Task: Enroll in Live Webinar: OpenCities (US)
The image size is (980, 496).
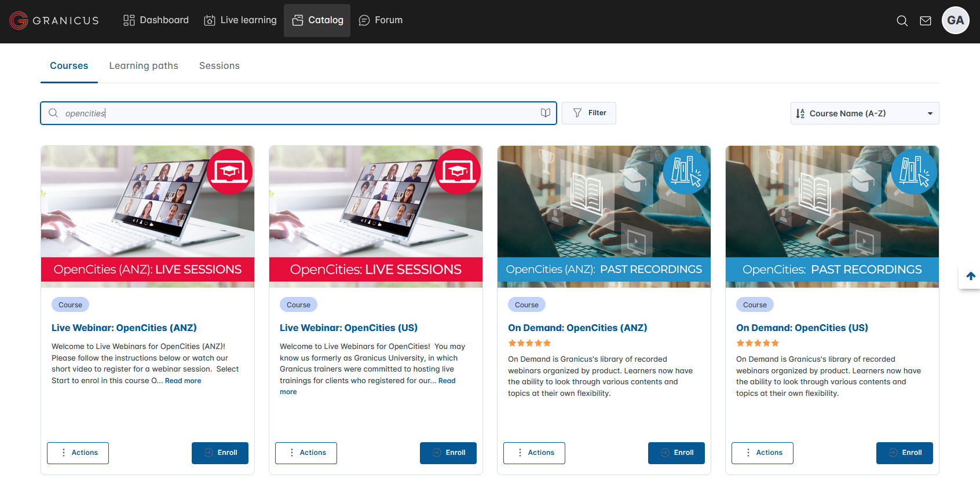Action: click(x=448, y=453)
